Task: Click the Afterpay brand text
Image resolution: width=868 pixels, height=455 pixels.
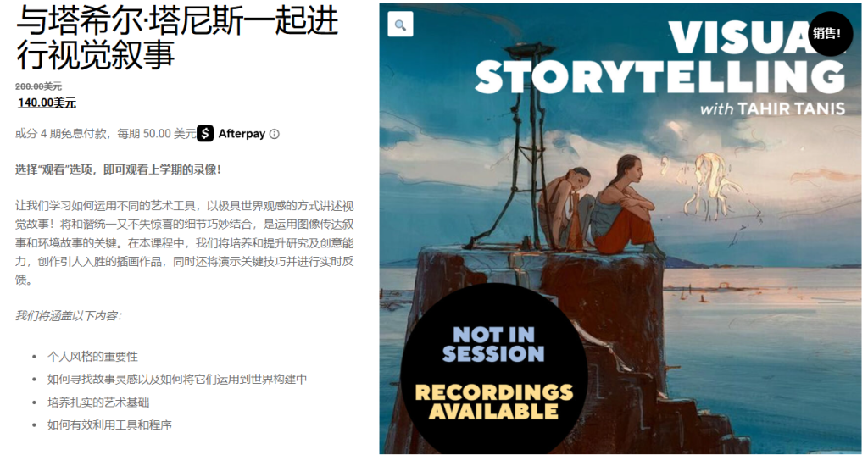Action: 242,133
